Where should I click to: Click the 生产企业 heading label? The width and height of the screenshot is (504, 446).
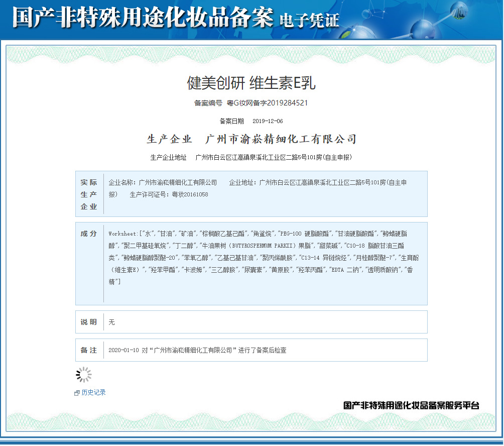click(169, 139)
